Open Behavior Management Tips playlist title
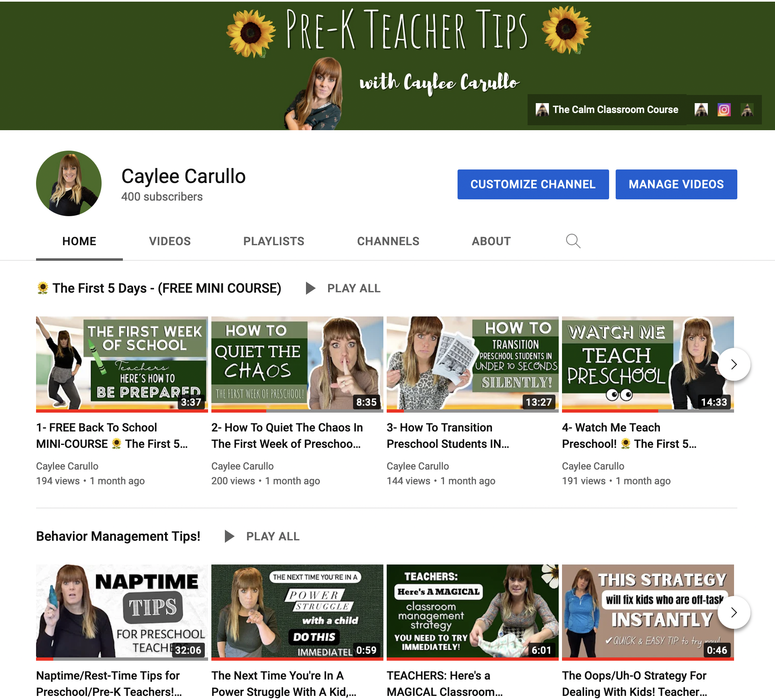775x700 pixels. [x=118, y=536]
